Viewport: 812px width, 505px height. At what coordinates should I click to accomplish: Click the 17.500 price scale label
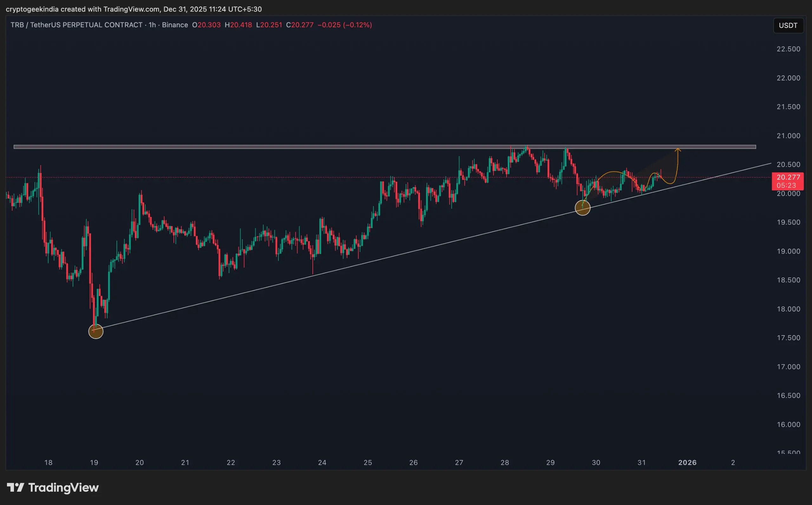[788, 338]
